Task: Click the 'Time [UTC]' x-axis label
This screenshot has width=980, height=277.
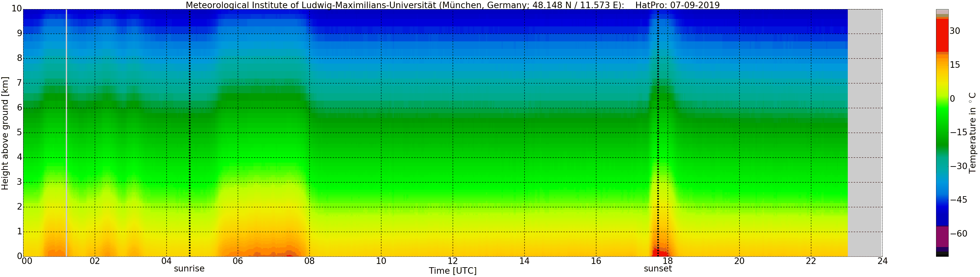Action: (x=452, y=271)
